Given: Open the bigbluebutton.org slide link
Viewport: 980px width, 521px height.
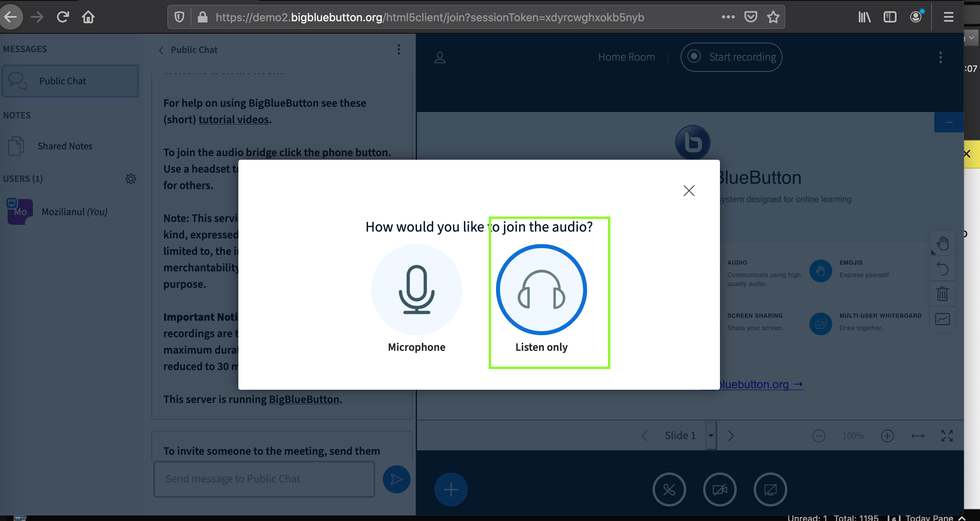Looking at the screenshot, I should [761, 384].
